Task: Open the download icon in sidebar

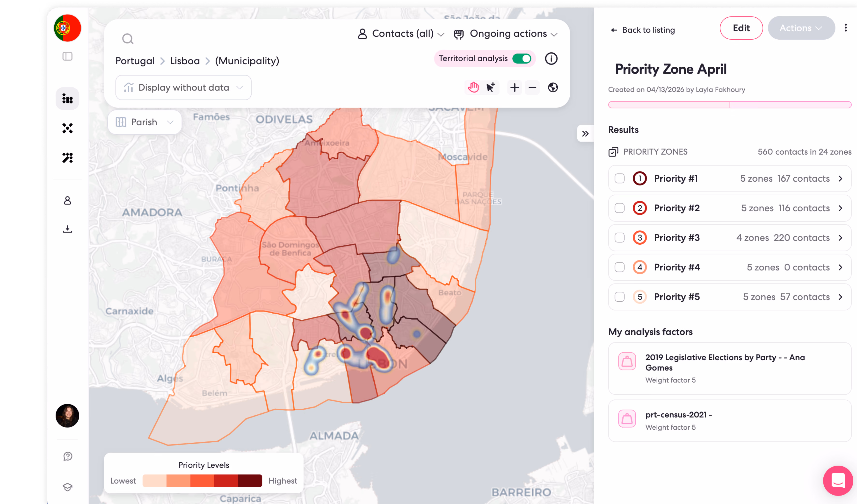Action: click(67, 229)
